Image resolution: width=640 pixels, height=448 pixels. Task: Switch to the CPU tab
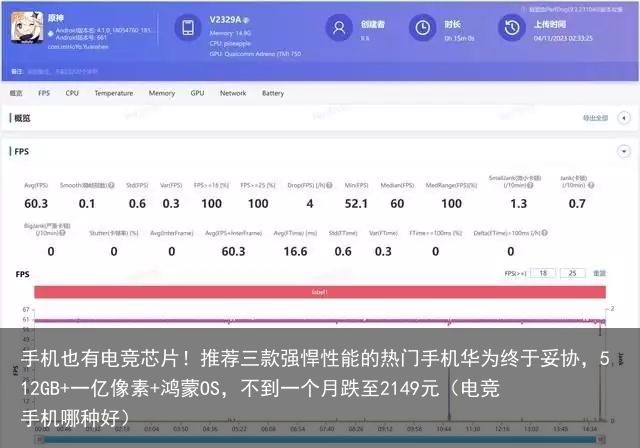coord(72,93)
